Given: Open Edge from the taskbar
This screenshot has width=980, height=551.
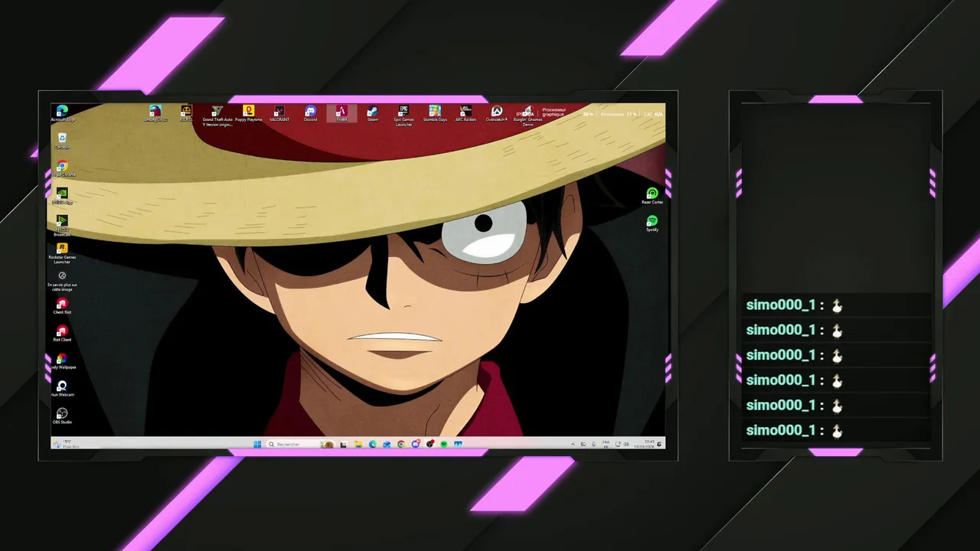Looking at the screenshot, I should 372,444.
